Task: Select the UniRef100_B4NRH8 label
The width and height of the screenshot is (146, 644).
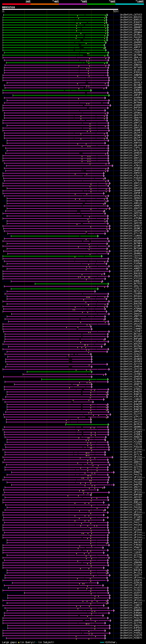Action: coord(131,610)
